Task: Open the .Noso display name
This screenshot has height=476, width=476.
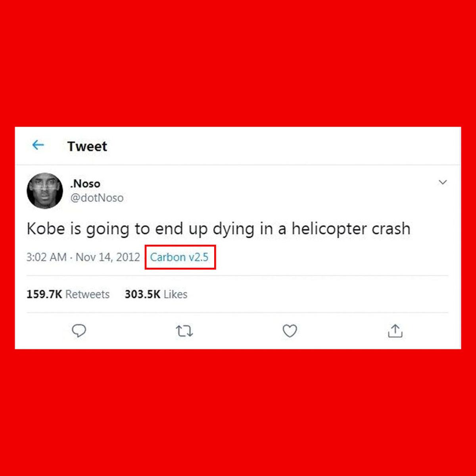Action: point(85,184)
